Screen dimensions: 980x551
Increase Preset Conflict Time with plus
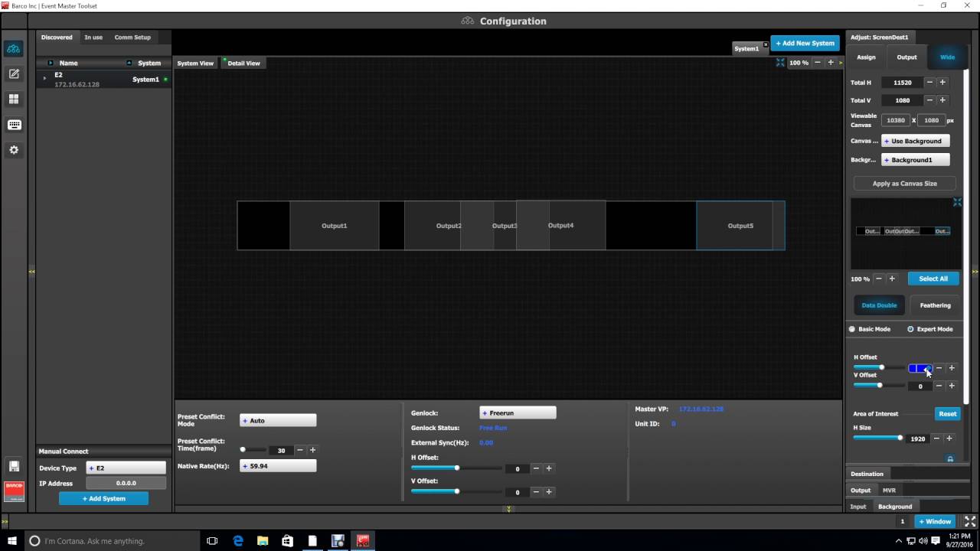(312, 450)
